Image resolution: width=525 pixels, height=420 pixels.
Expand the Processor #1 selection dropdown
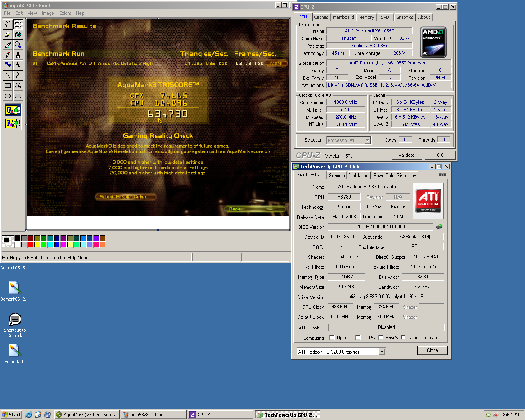coord(367,140)
